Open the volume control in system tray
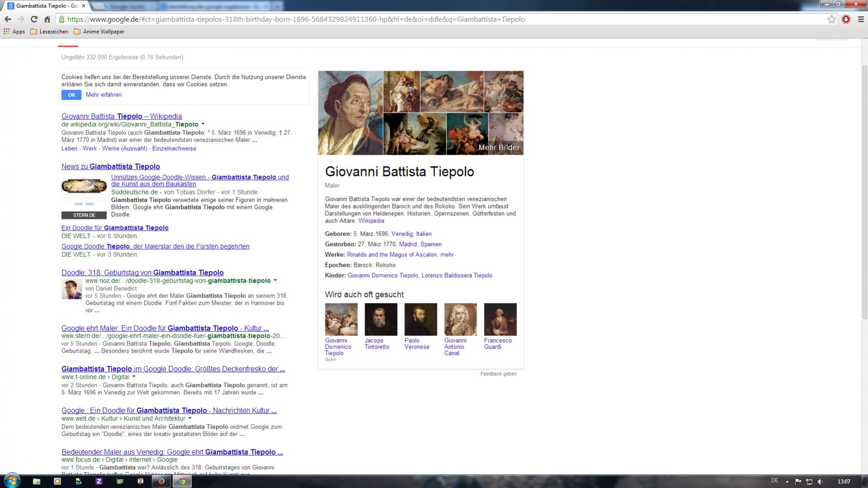868x488 pixels. tap(820, 481)
